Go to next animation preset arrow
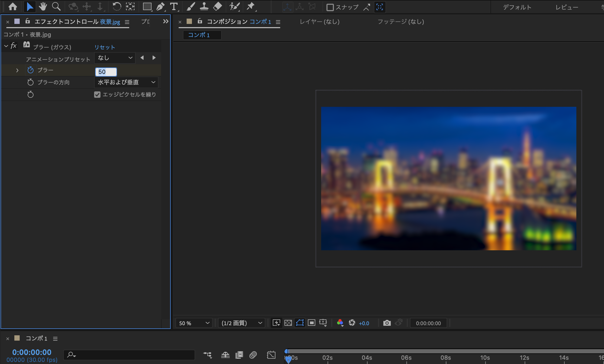604x364 pixels. click(154, 58)
